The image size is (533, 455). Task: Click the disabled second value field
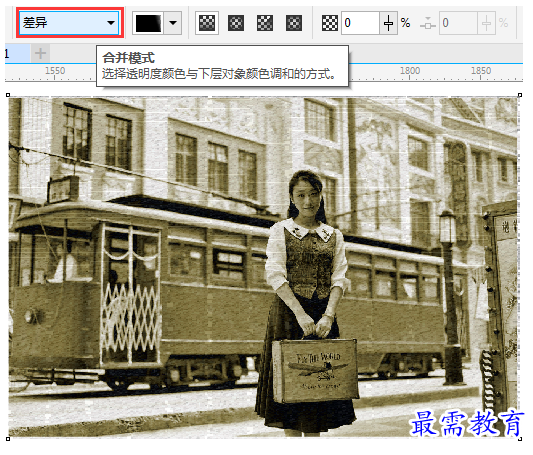tap(458, 23)
